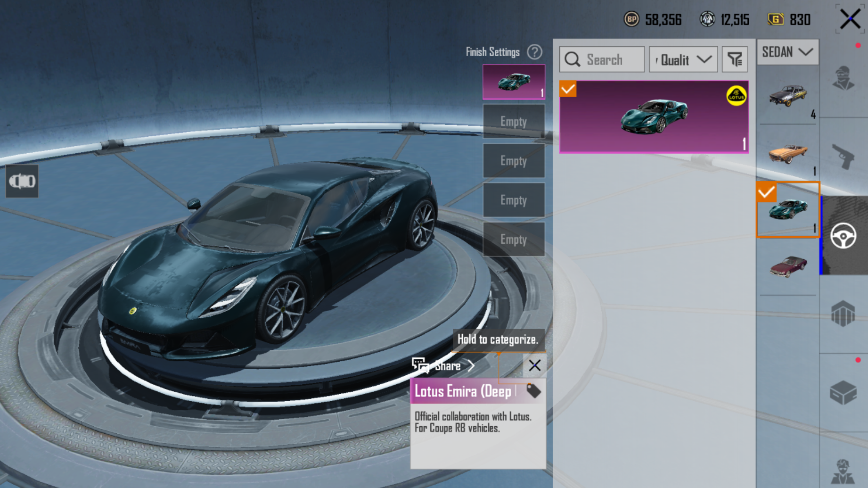Open the BP currency balance icon
This screenshot has height=488, width=868.
[631, 19]
